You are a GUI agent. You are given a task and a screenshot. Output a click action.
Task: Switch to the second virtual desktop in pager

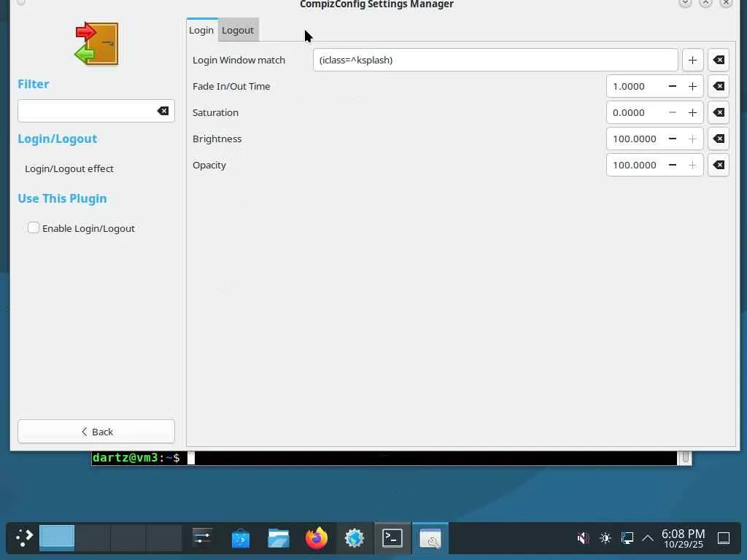point(93,538)
